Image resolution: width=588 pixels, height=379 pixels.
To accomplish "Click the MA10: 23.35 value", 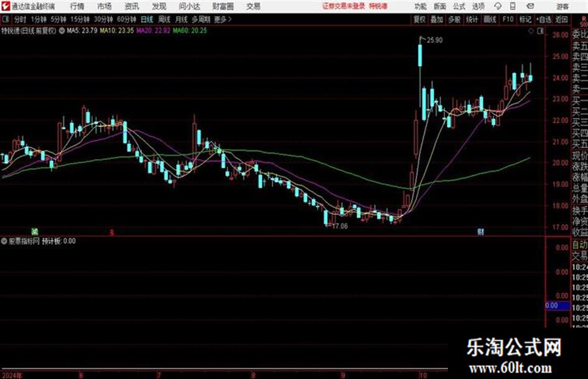I will (116, 30).
